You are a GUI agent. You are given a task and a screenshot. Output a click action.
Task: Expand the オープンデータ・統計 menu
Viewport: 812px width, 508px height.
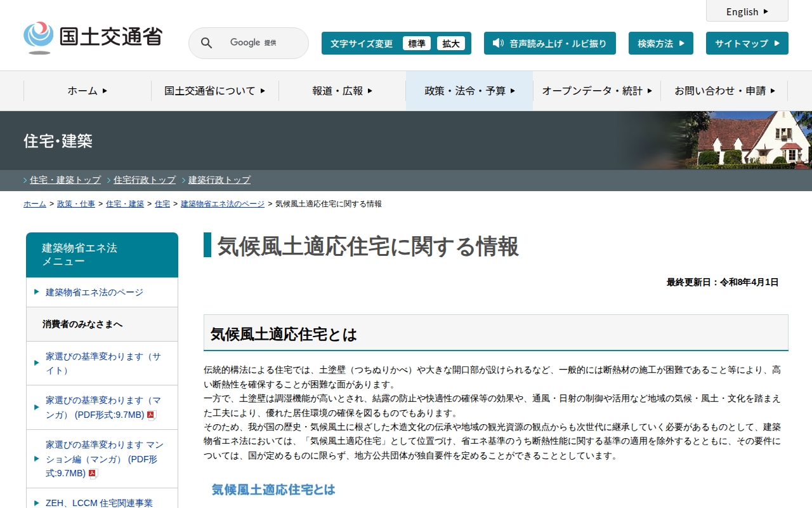(596, 91)
